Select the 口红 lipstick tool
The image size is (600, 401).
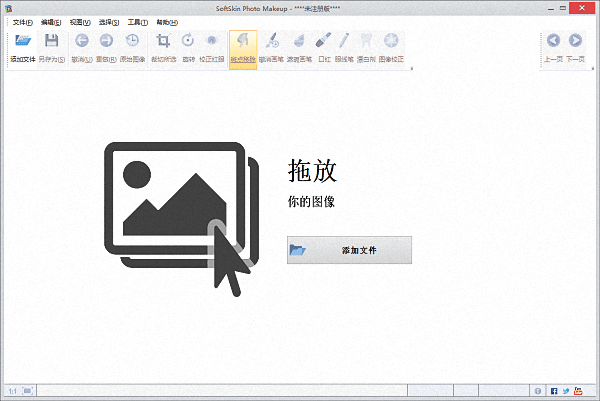(323, 42)
